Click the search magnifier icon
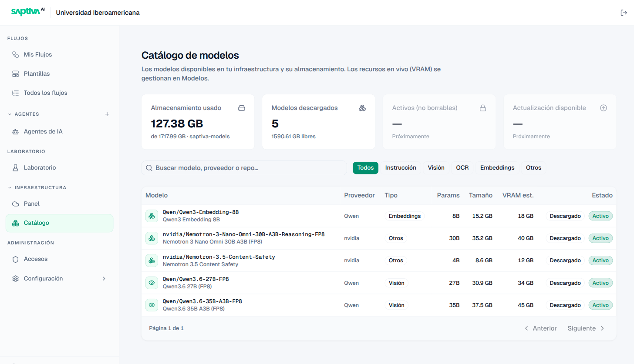Image resolution: width=634 pixels, height=364 pixels. [x=149, y=168]
